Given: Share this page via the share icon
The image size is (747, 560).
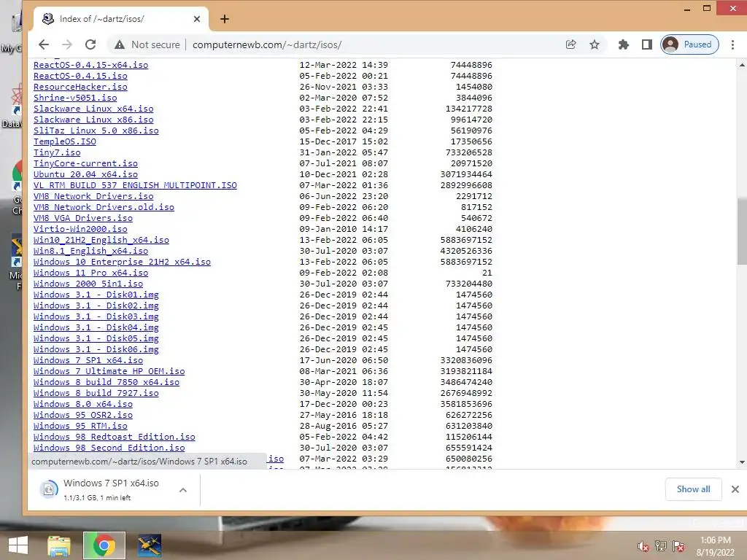Looking at the screenshot, I should tap(570, 44).
